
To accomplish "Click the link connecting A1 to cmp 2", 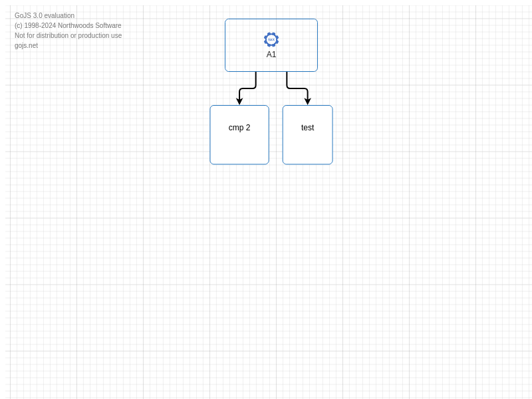I will tap(247, 88).
